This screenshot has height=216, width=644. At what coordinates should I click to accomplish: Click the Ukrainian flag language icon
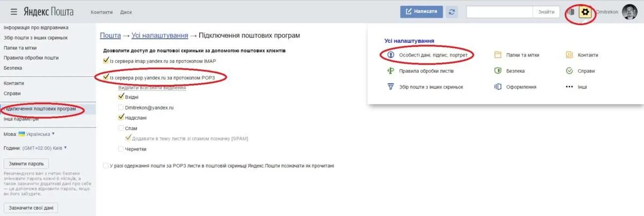[21, 134]
